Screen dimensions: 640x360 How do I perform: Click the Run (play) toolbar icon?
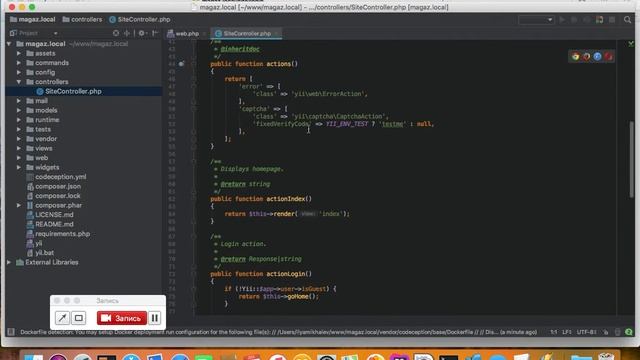coord(562,20)
